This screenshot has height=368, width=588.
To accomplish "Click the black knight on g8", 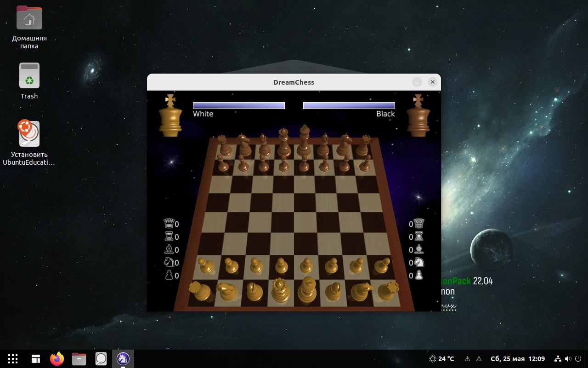I will point(344,145).
